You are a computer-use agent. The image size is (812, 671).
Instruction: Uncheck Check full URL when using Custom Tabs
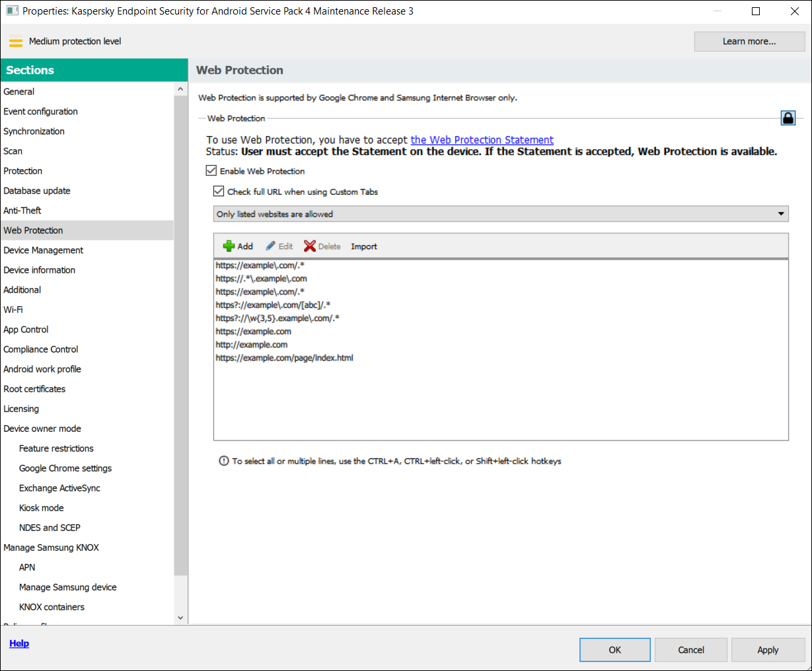click(219, 192)
